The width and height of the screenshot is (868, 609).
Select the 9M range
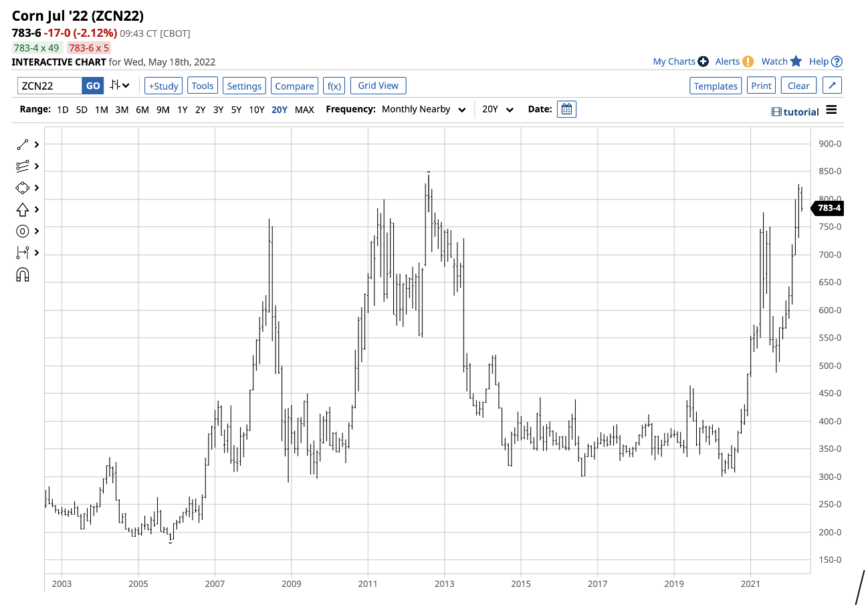coord(162,110)
